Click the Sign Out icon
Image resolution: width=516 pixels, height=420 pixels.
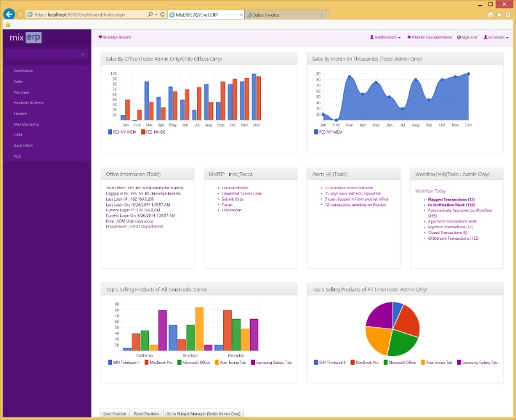pos(459,37)
